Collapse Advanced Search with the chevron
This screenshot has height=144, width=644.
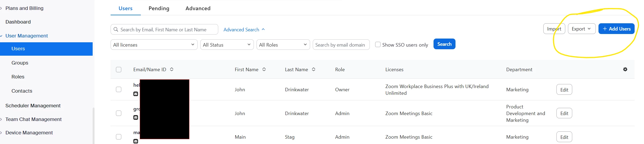263,29
